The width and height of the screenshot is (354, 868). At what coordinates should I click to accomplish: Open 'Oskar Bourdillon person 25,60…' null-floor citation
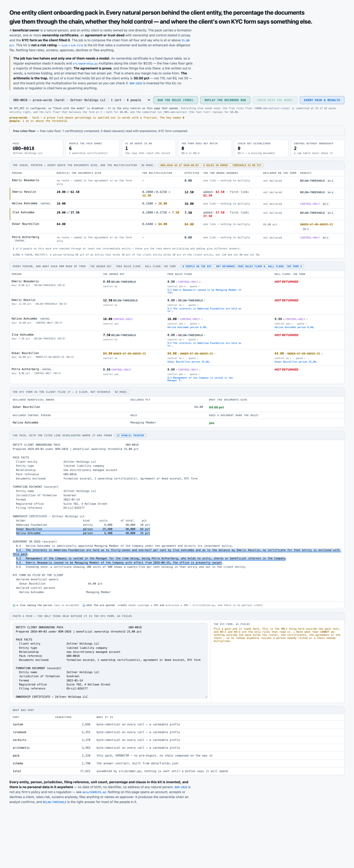coord(296,362)
